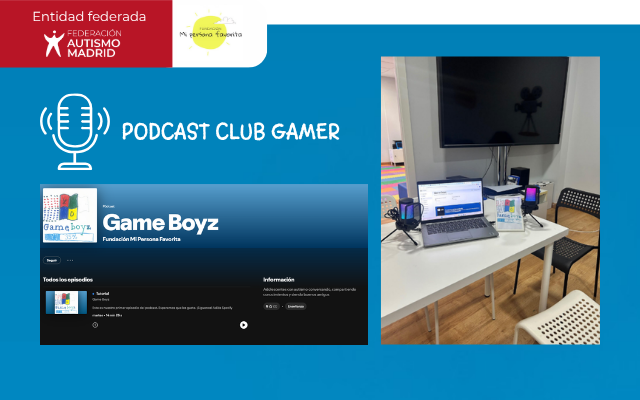Click the 'PODCAST CLUB GAMER' title
The height and width of the screenshot is (400, 640).
pyautogui.click(x=231, y=131)
